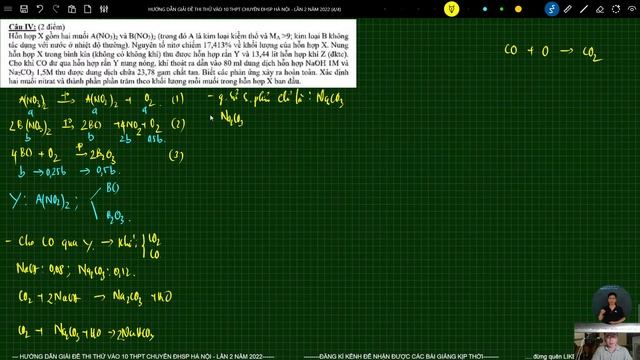Screen dimensions: 640x360
Task: Select the eraser tool
Action: point(600,9)
